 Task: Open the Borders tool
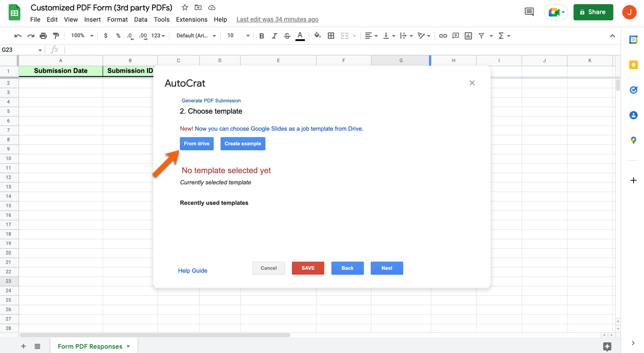point(331,36)
